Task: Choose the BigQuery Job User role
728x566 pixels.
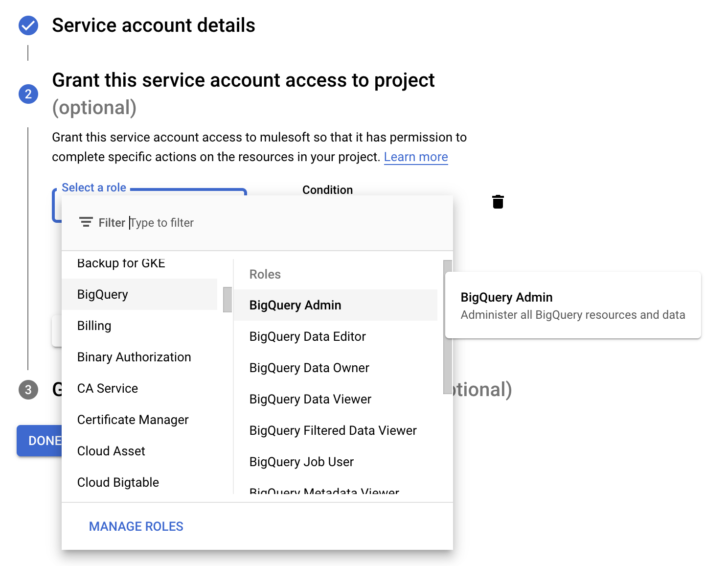Action: 301,462
